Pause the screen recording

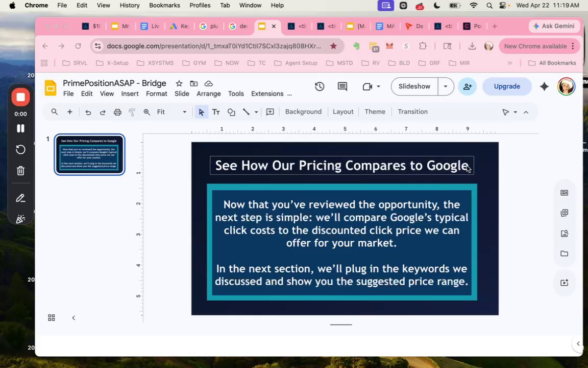pyautogui.click(x=20, y=128)
